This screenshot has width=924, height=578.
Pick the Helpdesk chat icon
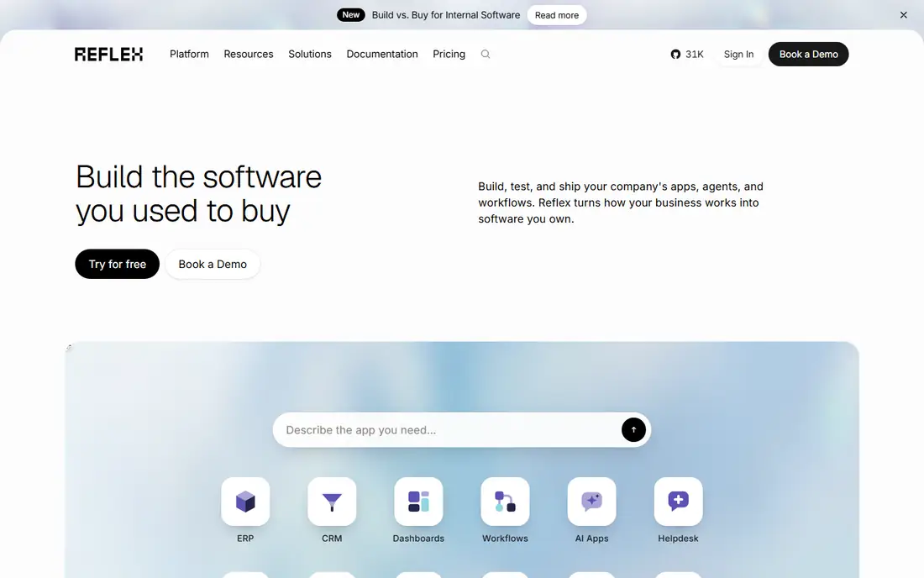(x=678, y=502)
